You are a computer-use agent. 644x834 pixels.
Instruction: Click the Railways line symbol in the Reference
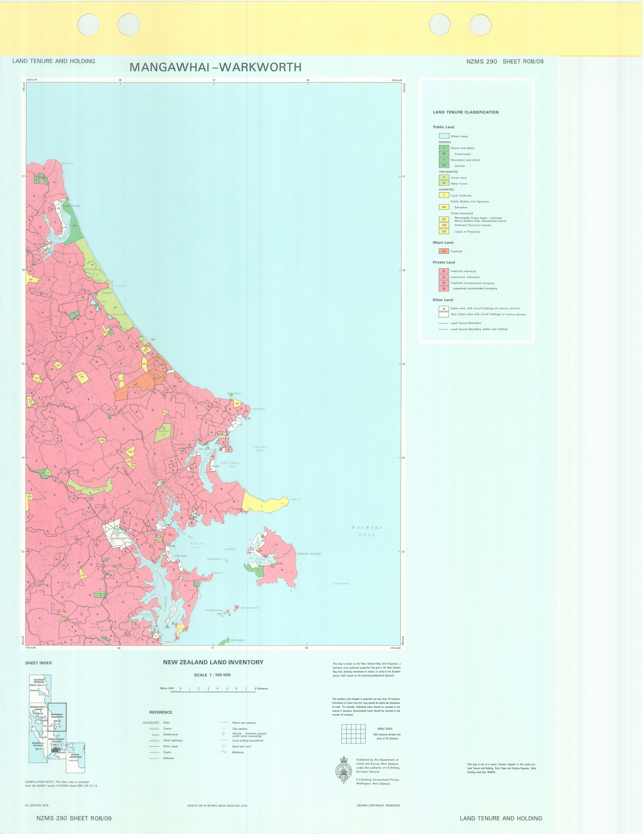pyautogui.click(x=154, y=758)
